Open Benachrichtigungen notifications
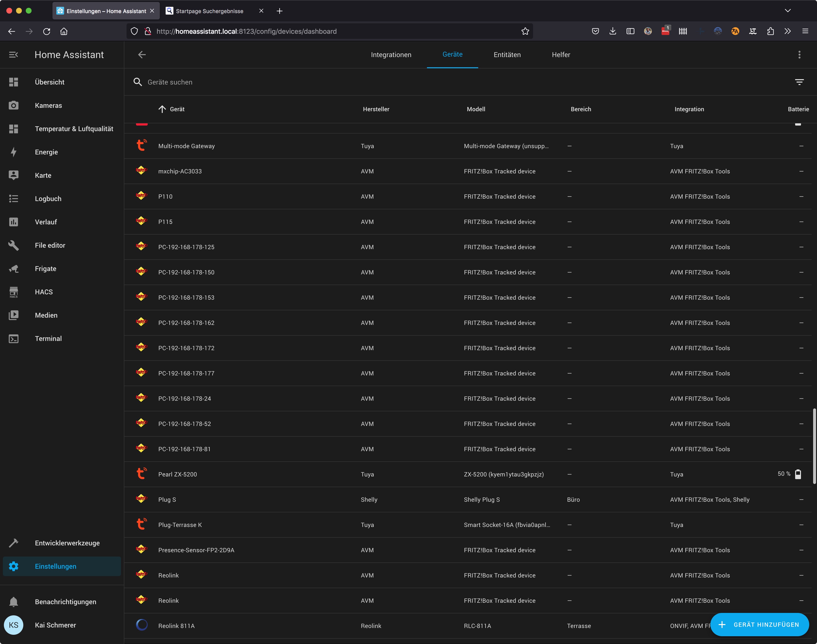The width and height of the screenshot is (817, 644). click(65, 602)
